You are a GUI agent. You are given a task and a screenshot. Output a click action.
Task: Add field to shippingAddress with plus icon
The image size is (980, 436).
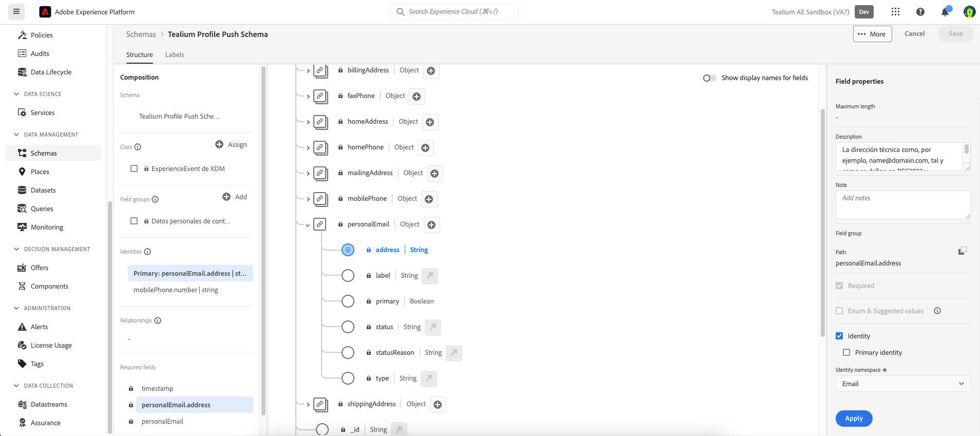[x=438, y=404]
